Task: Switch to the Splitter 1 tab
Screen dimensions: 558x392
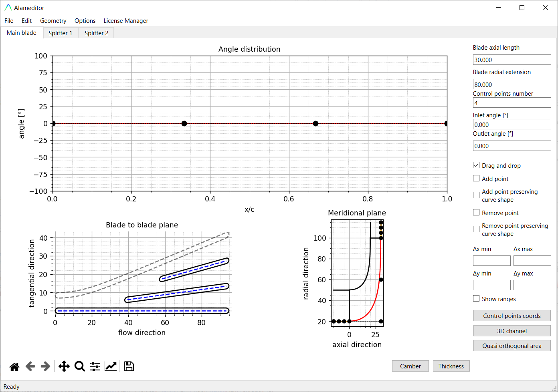Action: [x=60, y=33]
